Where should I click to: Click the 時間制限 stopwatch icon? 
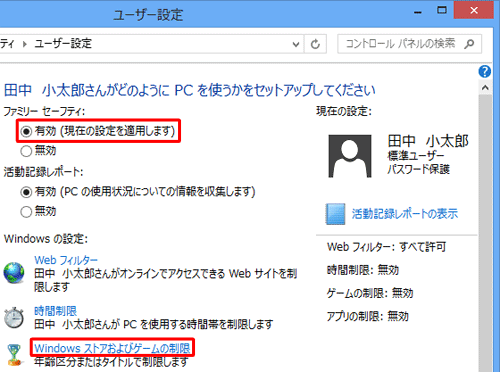[x=14, y=317]
